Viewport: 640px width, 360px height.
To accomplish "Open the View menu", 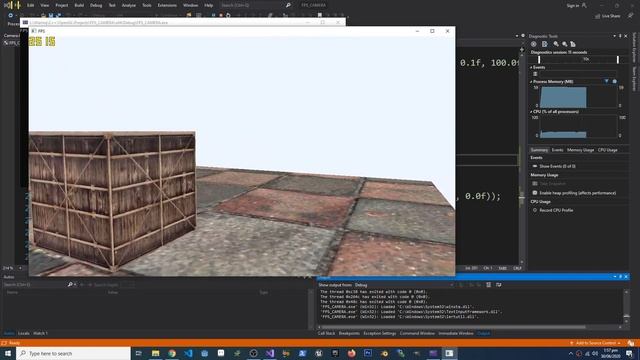I will (x=44, y=5).
